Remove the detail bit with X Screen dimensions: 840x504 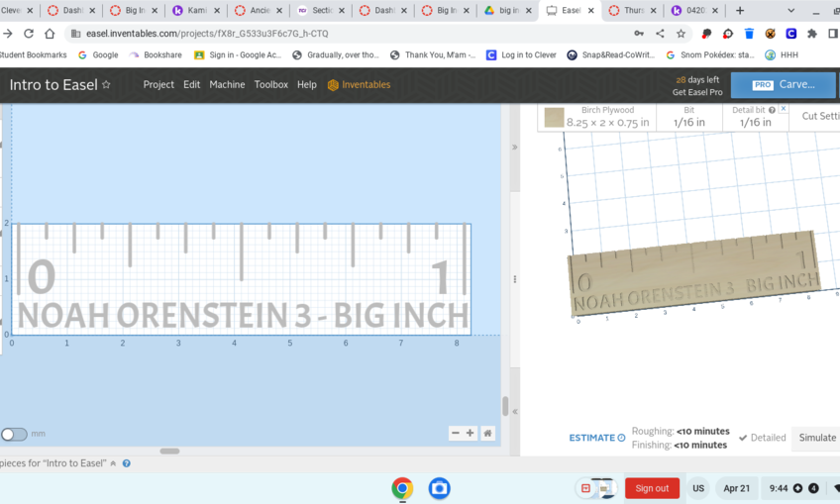[x=784, y=108]
